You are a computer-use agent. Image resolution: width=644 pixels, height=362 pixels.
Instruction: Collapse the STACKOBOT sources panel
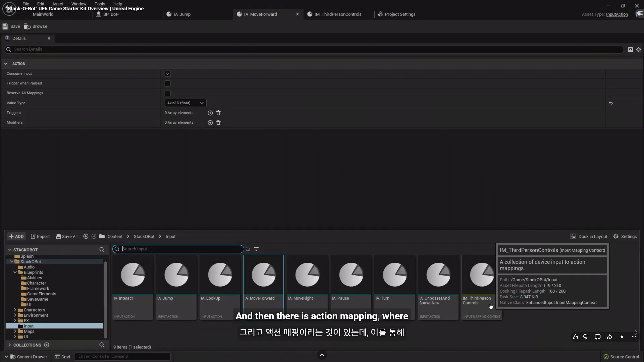[10, 250]
